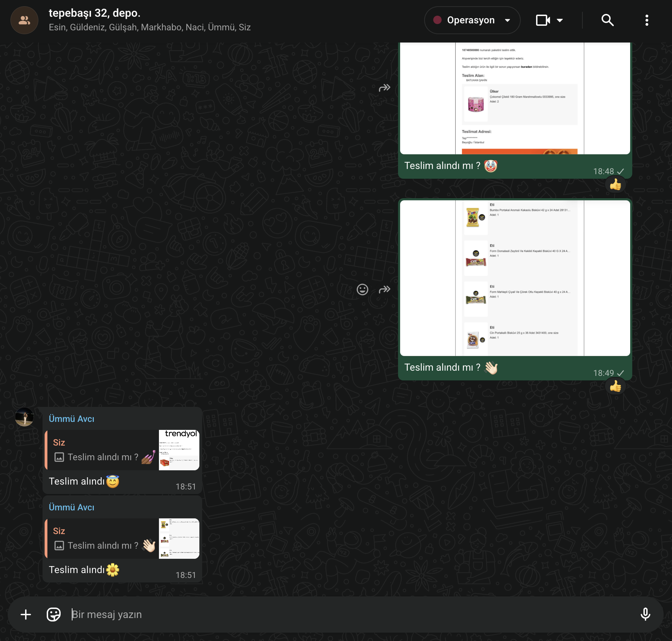Click 'Teslim alındı' reply with angel emoji

[84, 481]
